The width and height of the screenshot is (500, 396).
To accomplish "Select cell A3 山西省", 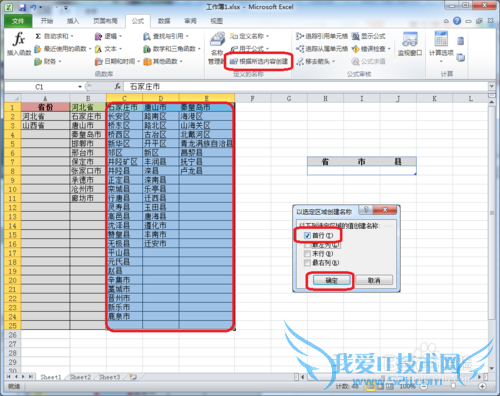I will (45, 125).
